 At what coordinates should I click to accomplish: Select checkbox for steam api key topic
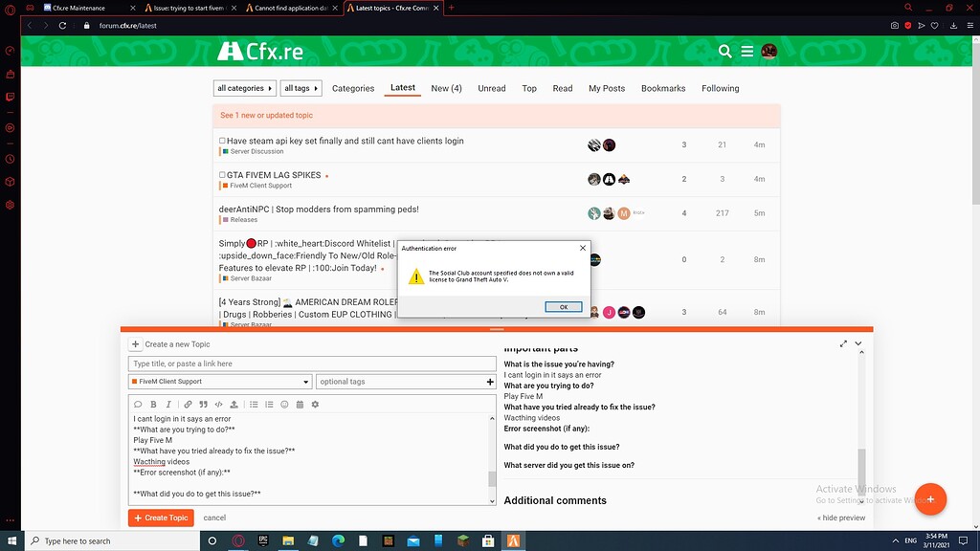click(x=222, y=141)
